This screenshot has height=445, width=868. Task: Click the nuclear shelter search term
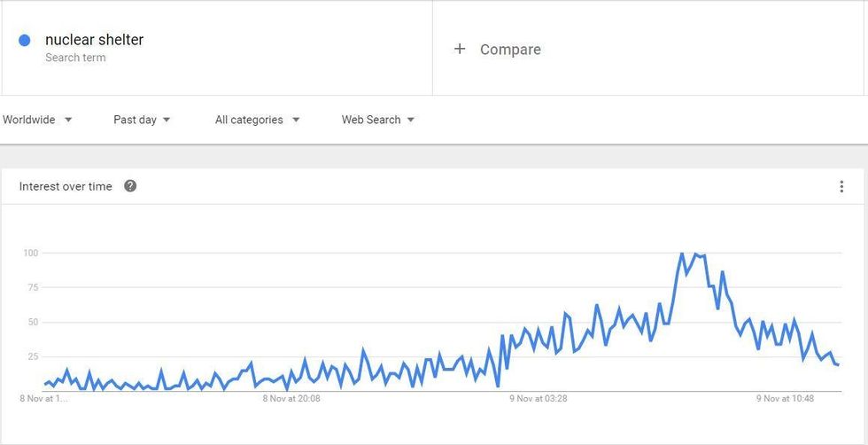click(94, 40)
